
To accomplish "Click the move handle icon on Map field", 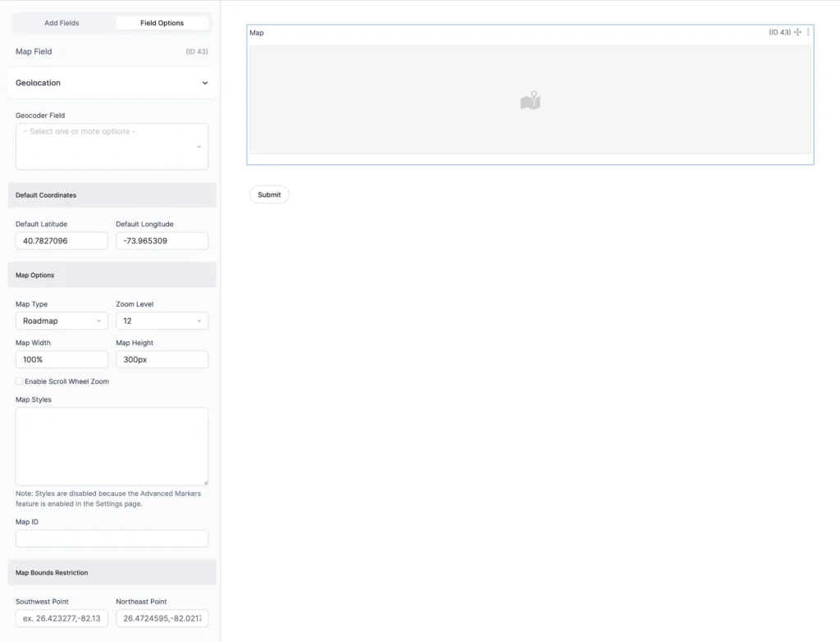I will (797, 33).
